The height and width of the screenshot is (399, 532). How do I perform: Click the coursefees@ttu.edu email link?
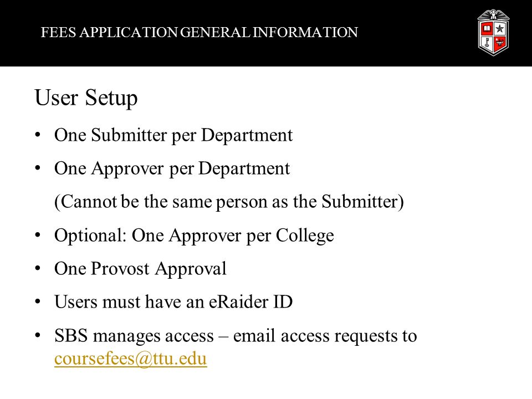pos(131,359)
